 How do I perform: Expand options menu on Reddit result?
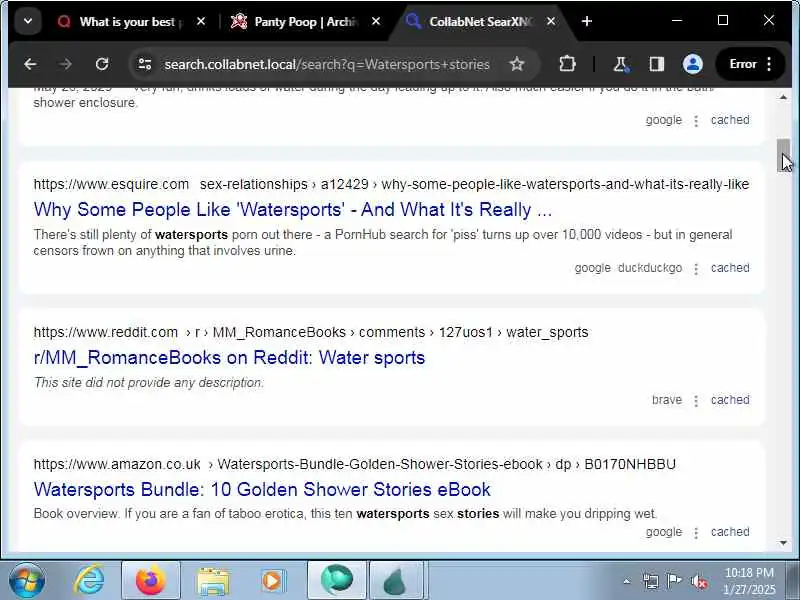coord(696,401)
